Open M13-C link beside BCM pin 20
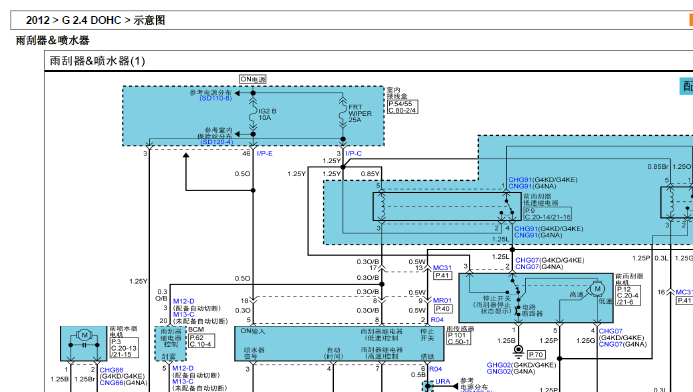 (x=183, y=314)
